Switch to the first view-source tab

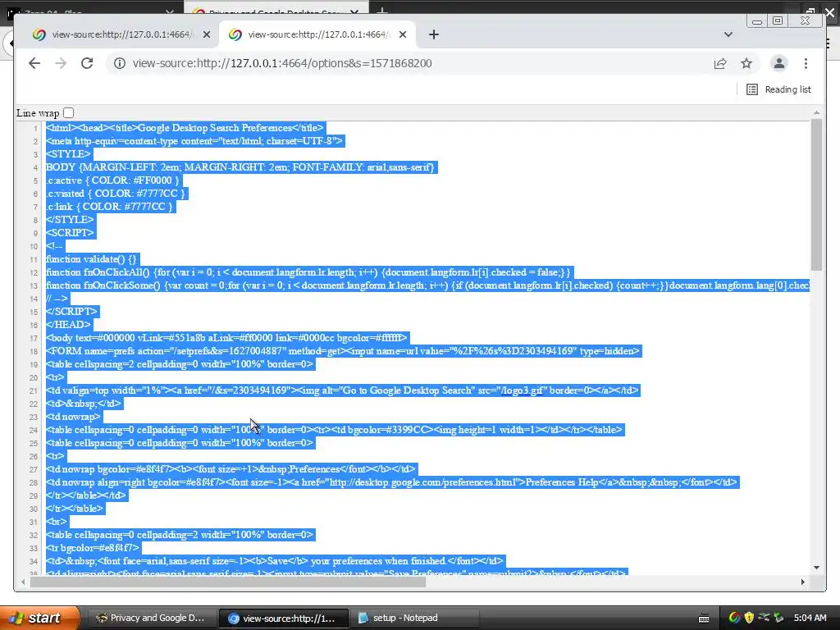pos(121,34)
